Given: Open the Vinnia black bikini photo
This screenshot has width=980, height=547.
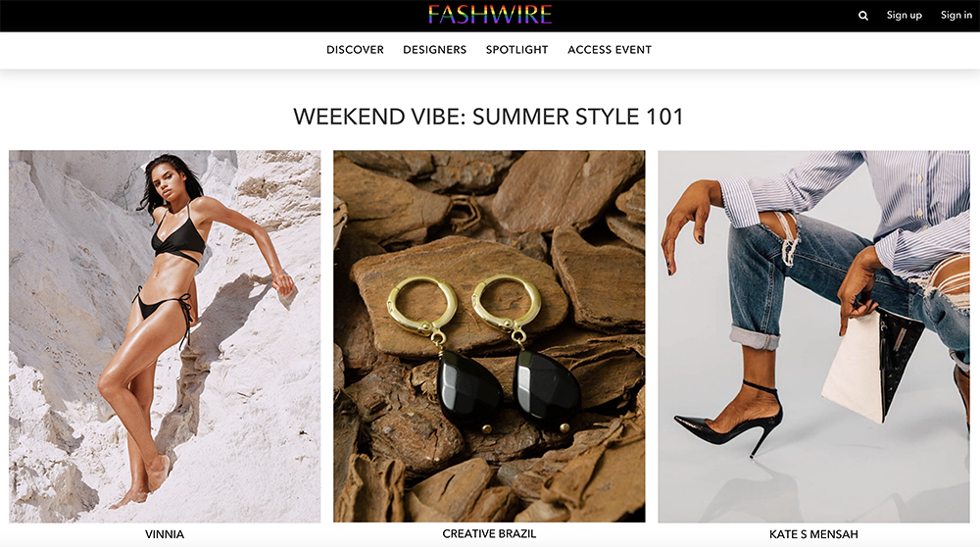Looking at the screenshot, I should pos(165,336).
